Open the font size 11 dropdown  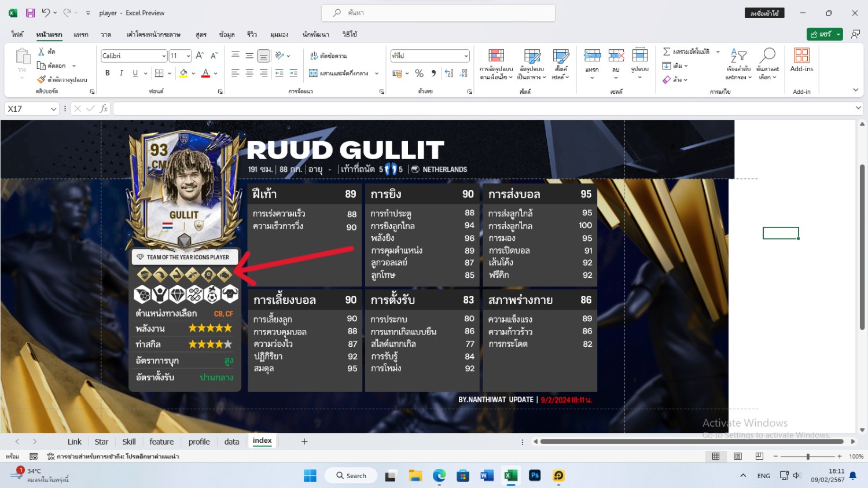click(188, 56)
